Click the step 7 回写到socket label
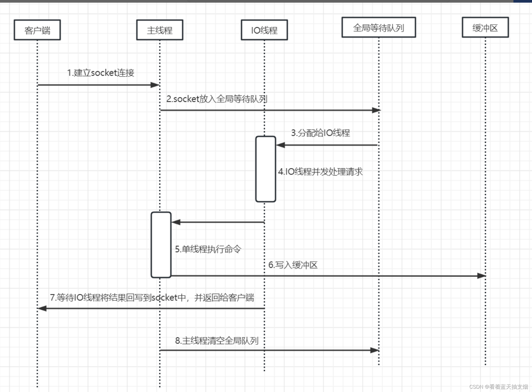The height and width of the screenshot is (392, 532). [152, 298]
